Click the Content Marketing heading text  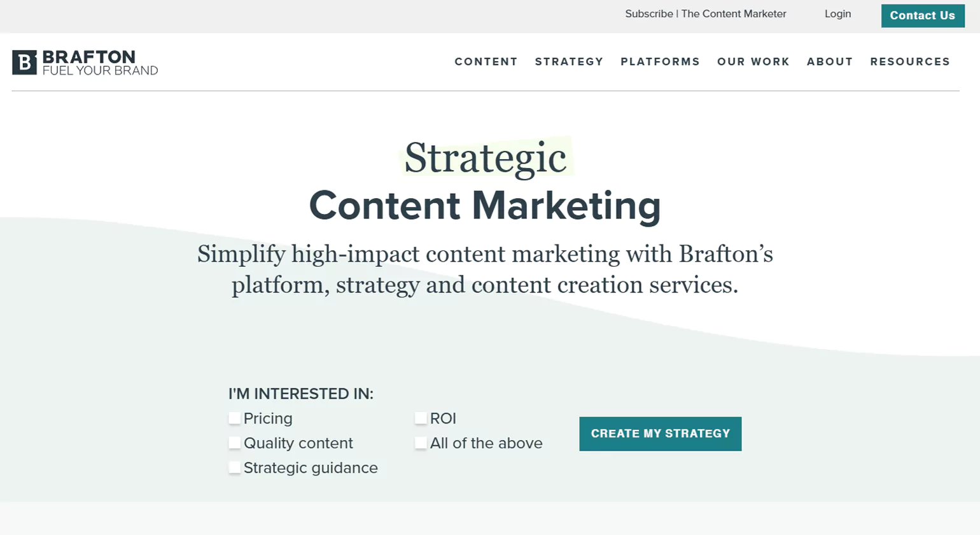click(485, 206)
